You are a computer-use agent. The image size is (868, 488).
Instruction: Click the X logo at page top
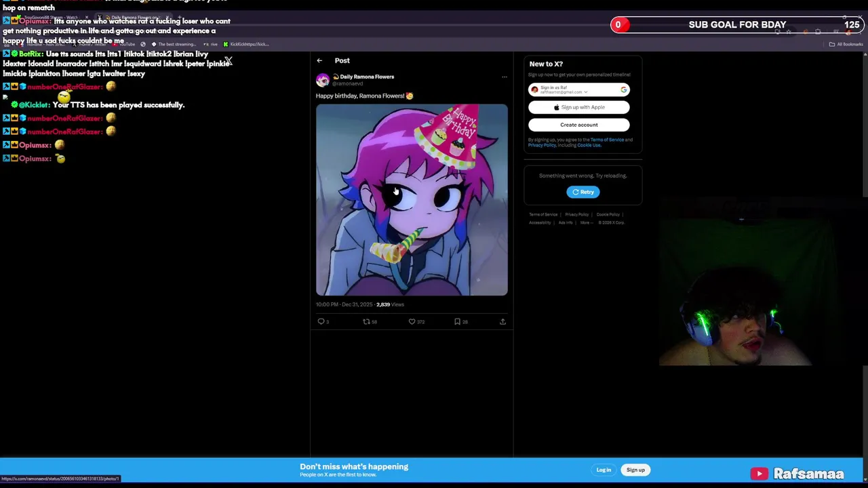coord(229,61)
